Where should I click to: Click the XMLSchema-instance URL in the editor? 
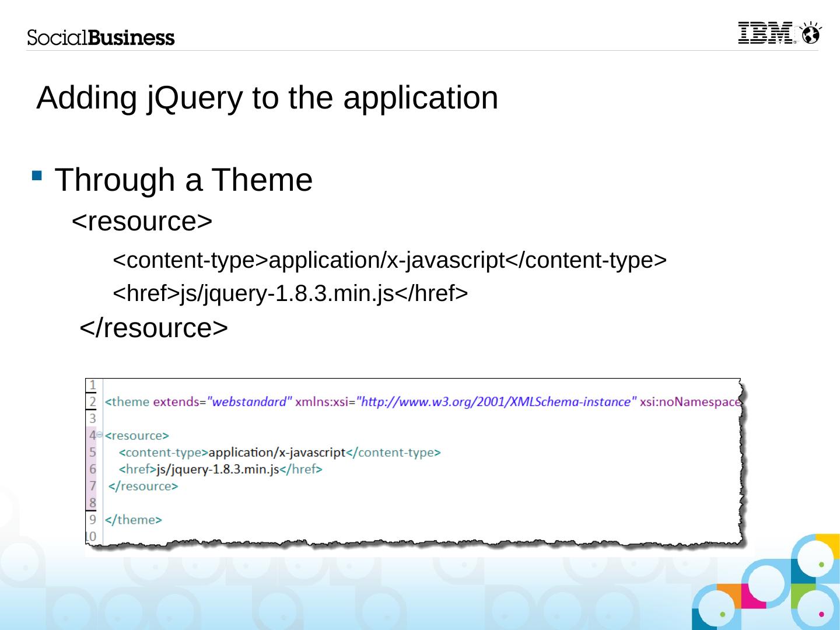tap(496, 402)
